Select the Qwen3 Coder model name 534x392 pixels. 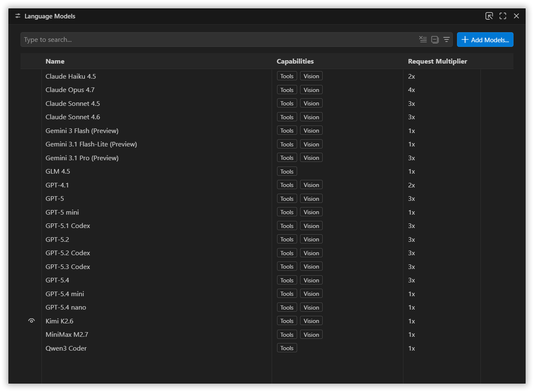click(x=66, y=348)
